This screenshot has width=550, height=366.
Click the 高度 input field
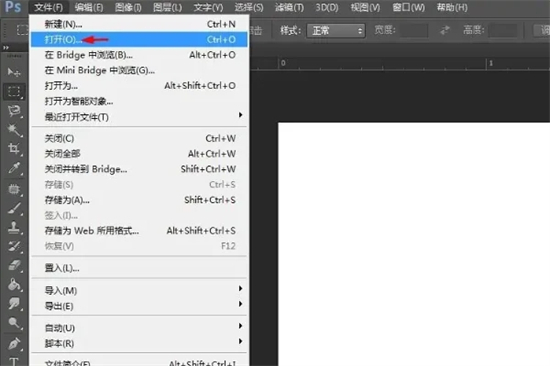(502, 31)
